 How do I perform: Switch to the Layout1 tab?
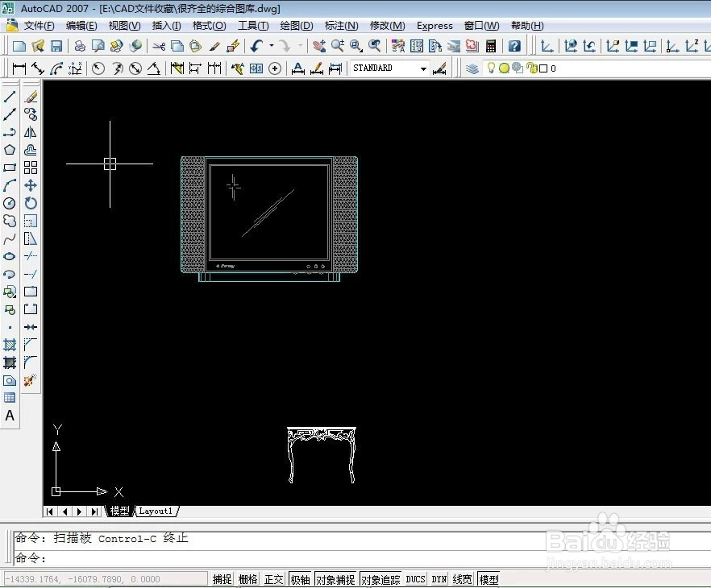[156, 511]
